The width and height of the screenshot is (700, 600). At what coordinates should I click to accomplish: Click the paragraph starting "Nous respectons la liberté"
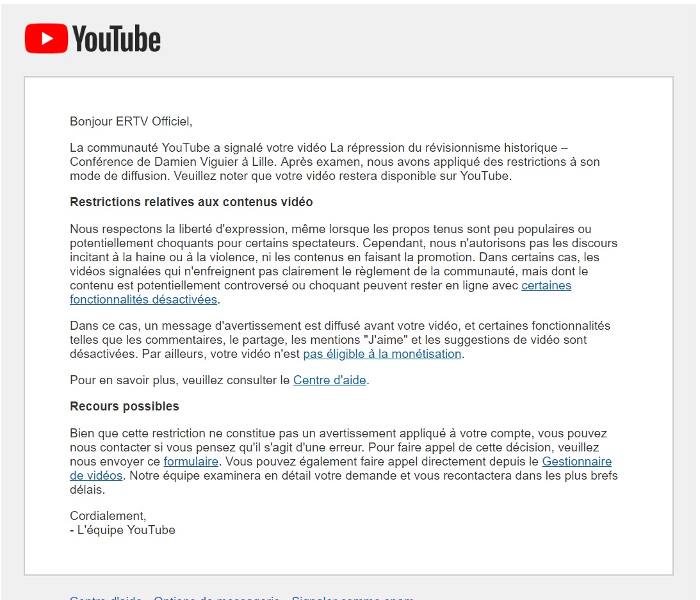[344, 264]
